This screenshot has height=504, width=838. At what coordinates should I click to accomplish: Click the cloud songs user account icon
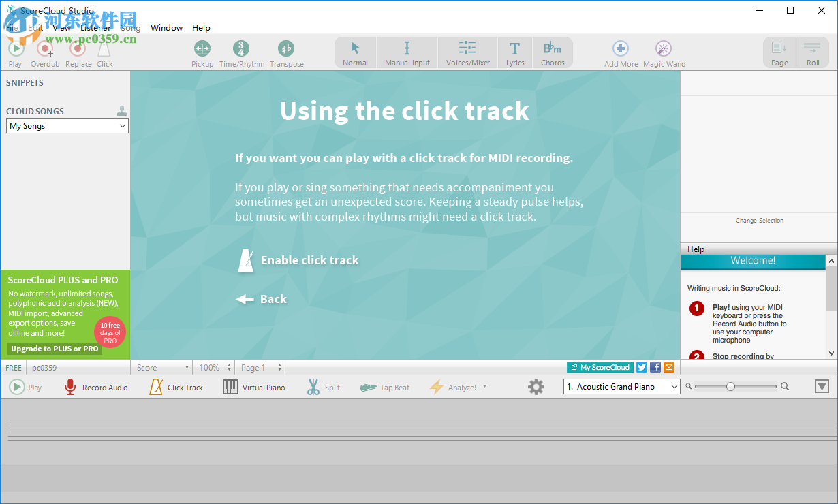[122, 110]
